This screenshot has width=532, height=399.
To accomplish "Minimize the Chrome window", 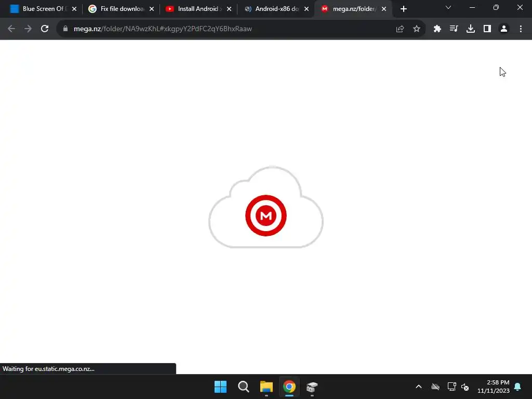I will pyautogui.click(x=472, y=7).
